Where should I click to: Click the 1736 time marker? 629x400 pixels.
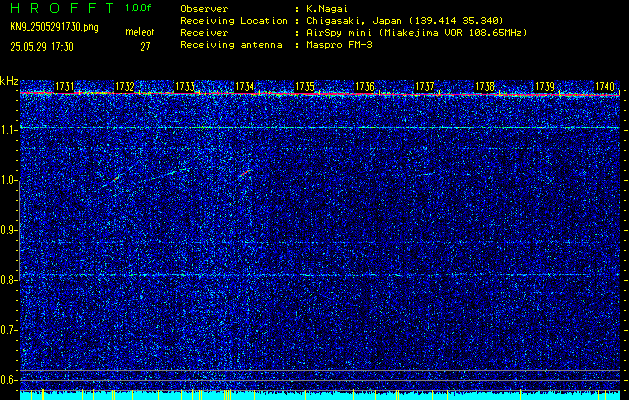click(365, 87)
